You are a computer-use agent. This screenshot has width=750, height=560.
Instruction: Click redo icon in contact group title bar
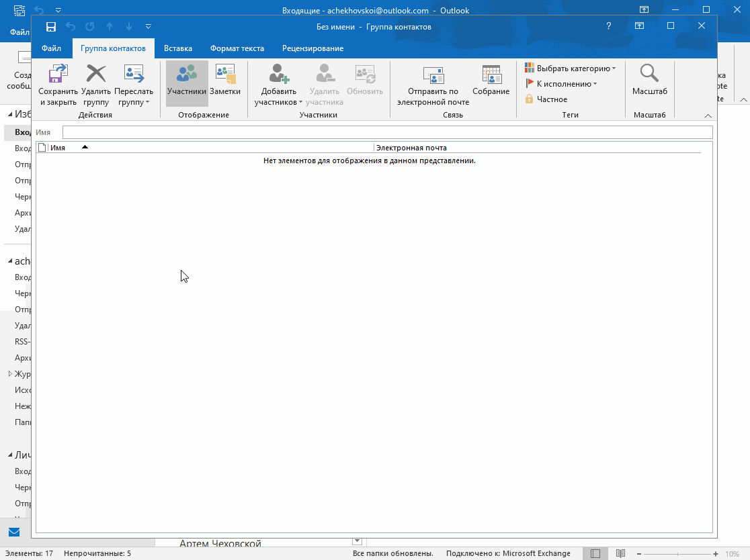pyautogui.click(x=90, y=27)
